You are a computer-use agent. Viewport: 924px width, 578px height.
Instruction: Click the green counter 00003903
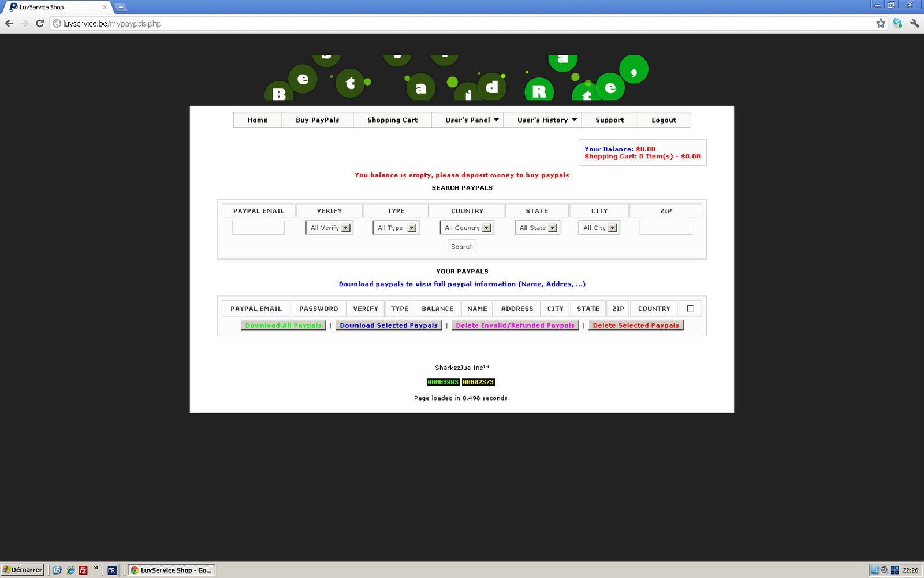(x=443, y=382)
